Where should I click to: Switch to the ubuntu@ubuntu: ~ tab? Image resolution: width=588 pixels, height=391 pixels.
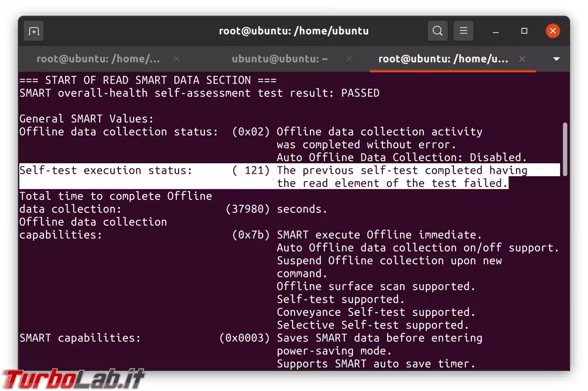(280, 59)
